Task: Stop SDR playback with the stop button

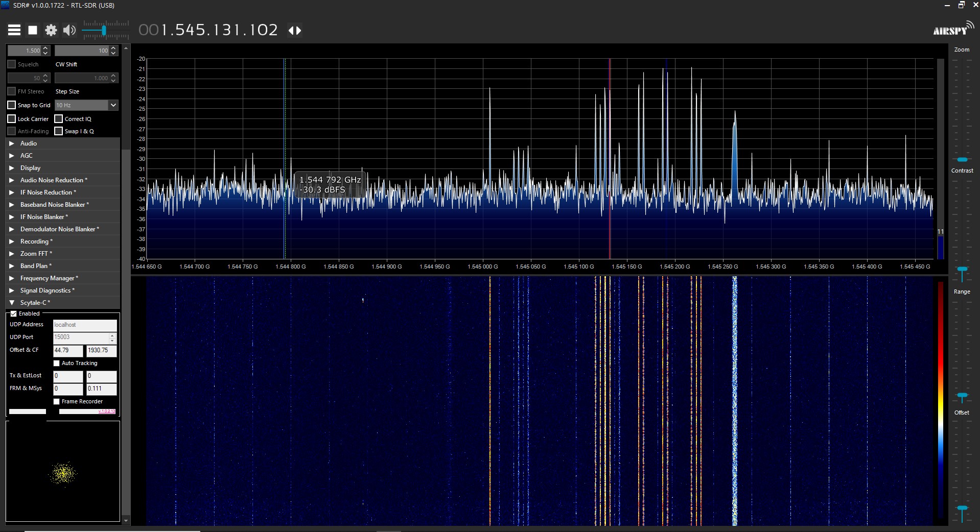Action: [32, 30]
